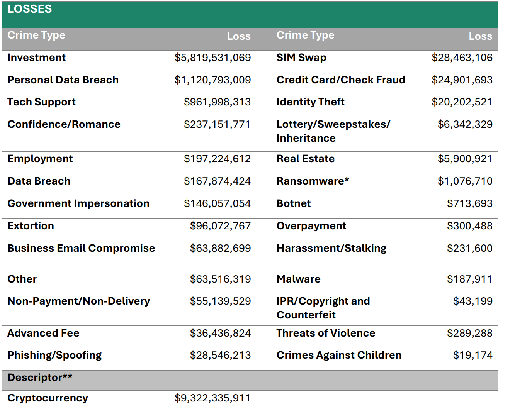Select the IPR/Copyright and Counterfeit label
Image resolution: width=510 pixels, height=420 pixels.
click(323, 308)
